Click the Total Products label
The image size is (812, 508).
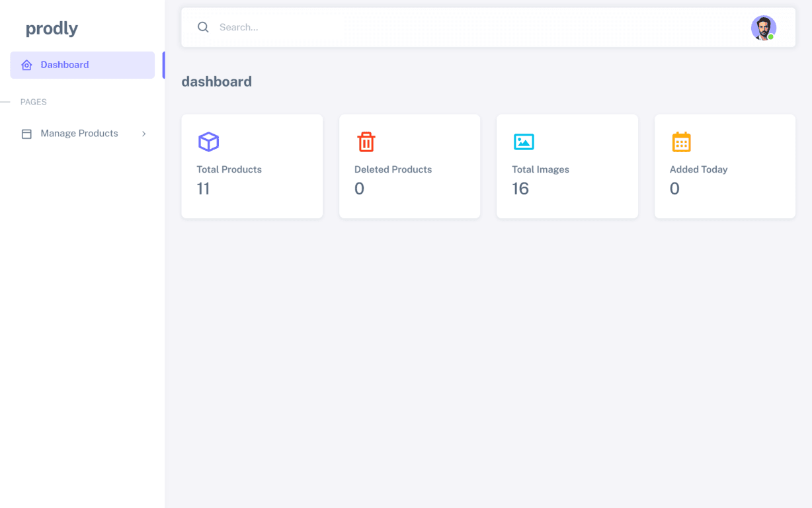[x=229, y=169]
